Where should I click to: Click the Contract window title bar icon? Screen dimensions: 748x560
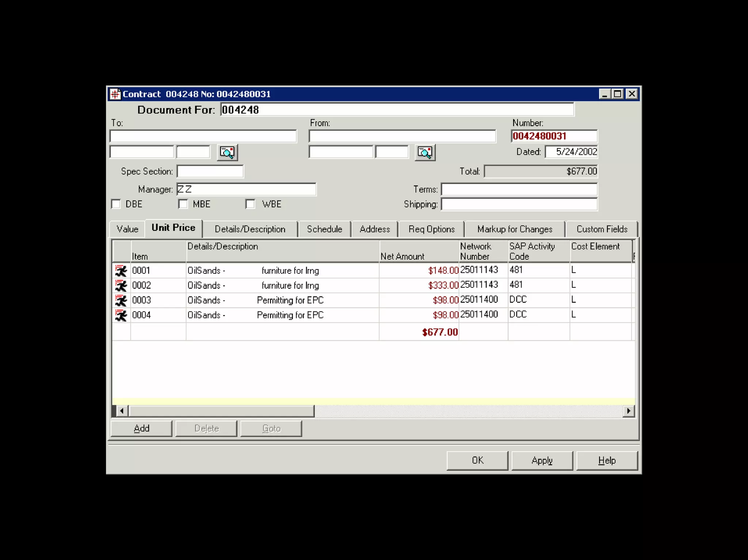(x=115, y=94)
